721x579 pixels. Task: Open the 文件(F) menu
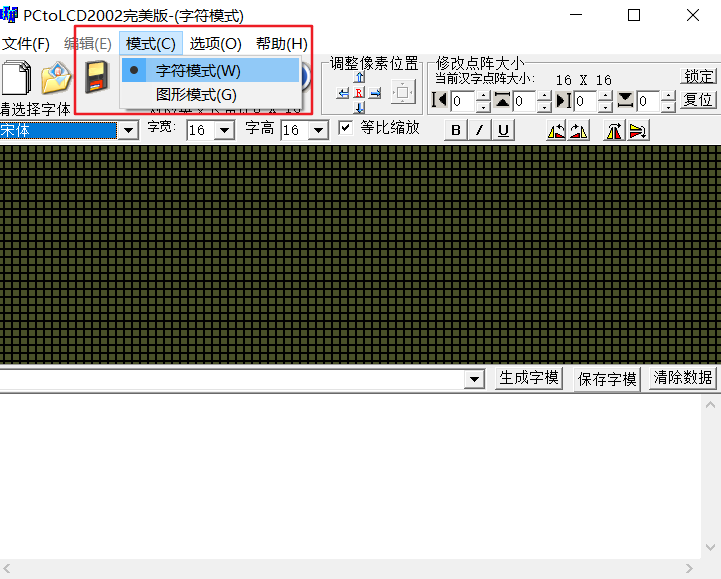[x=26, y=44]
